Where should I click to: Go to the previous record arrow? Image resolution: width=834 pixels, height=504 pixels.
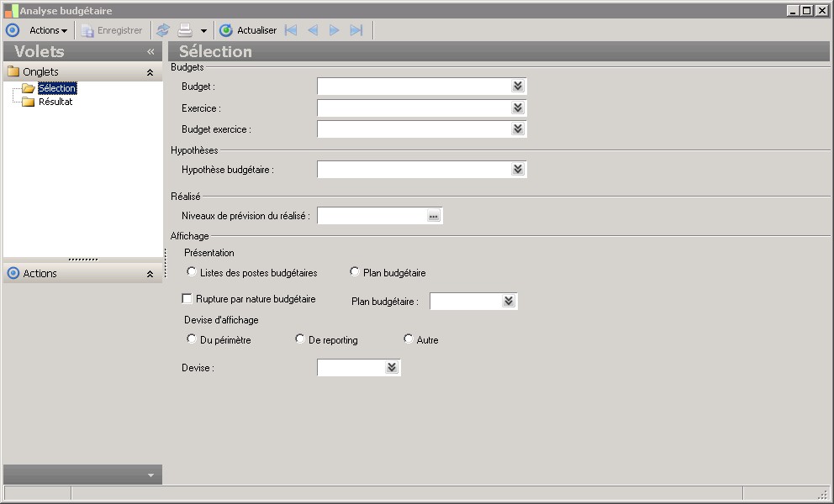pos(313,30)
